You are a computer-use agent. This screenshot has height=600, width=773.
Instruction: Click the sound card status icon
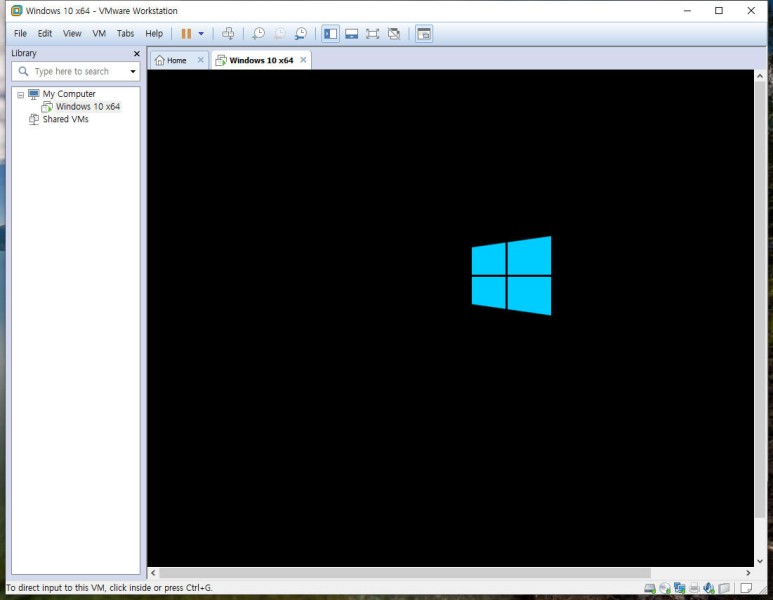tap(709, 588)
